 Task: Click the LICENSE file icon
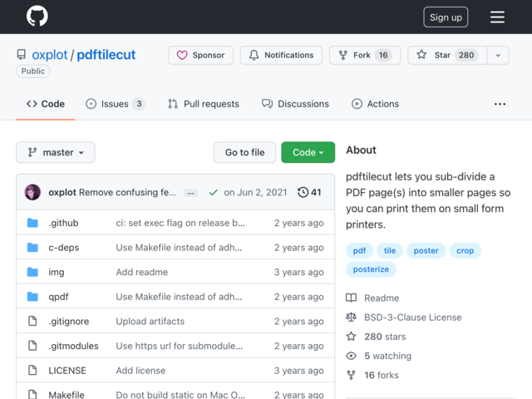32,370
